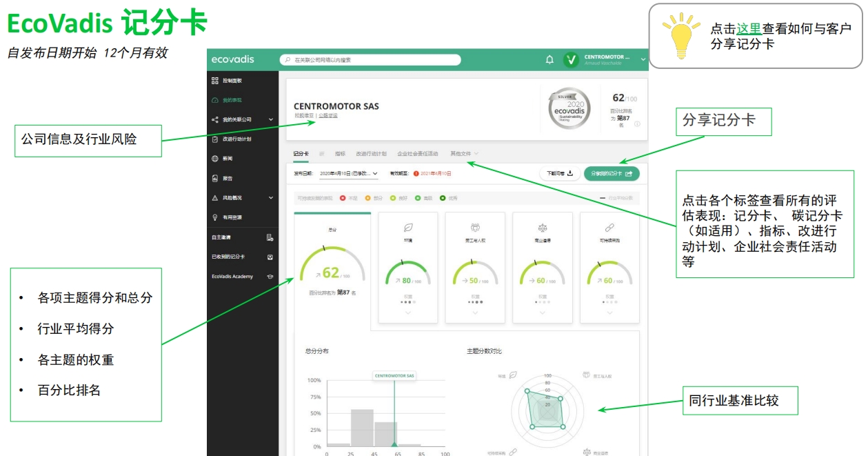Click the 我的表现 gauge icon in sidebar
Viewport: 868px width, 456px height.
[x=215, y=100]
